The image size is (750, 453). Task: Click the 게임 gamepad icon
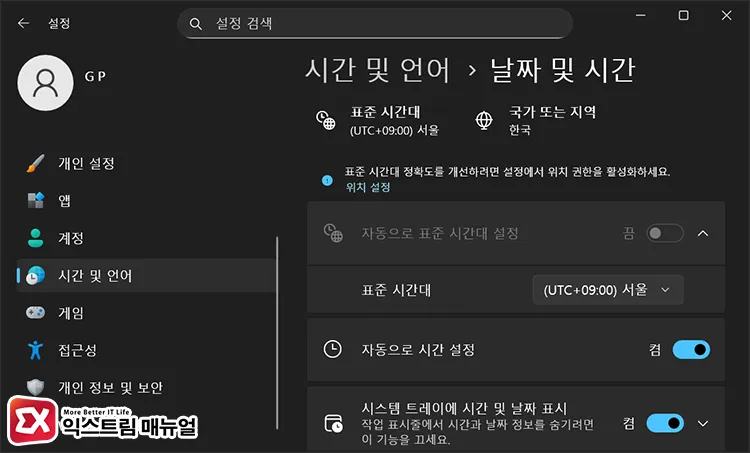click(x=35, y=313)
